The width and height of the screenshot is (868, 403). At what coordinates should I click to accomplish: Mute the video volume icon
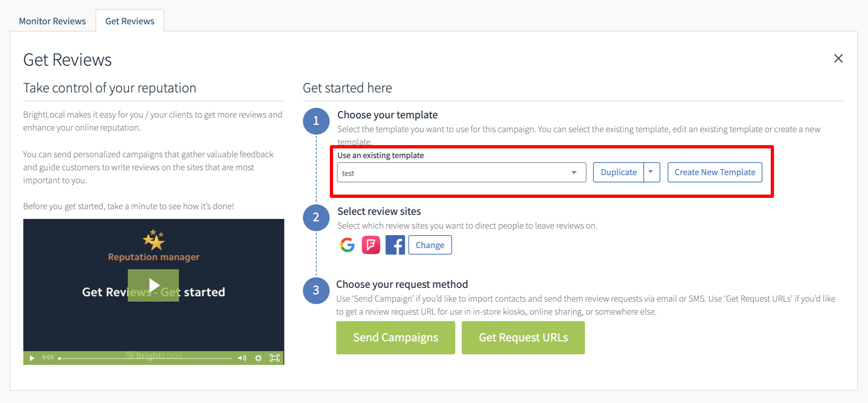click(x=242, y=358)
